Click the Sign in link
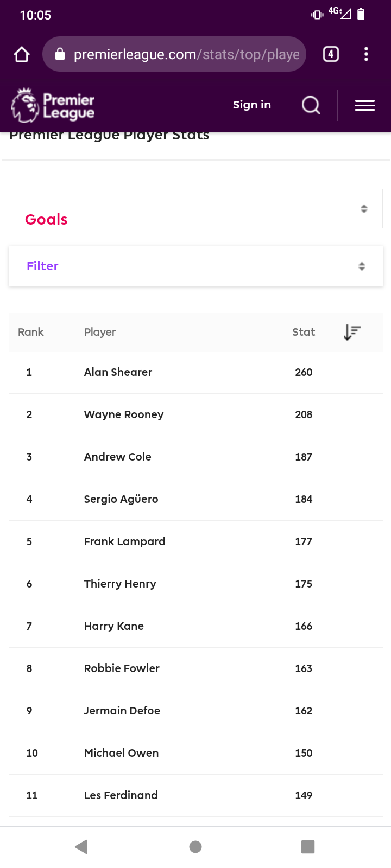The height and width of the screenshot is (868, 391). (252, 105)
